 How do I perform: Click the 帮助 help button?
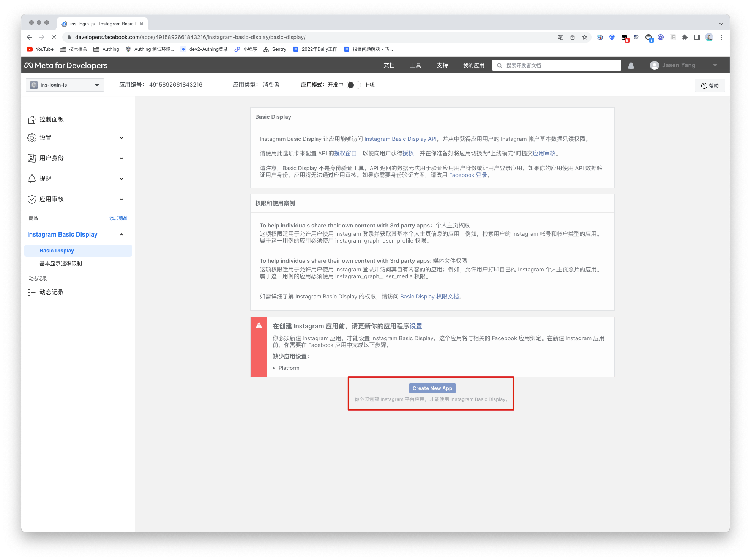[x=710, y=85]
